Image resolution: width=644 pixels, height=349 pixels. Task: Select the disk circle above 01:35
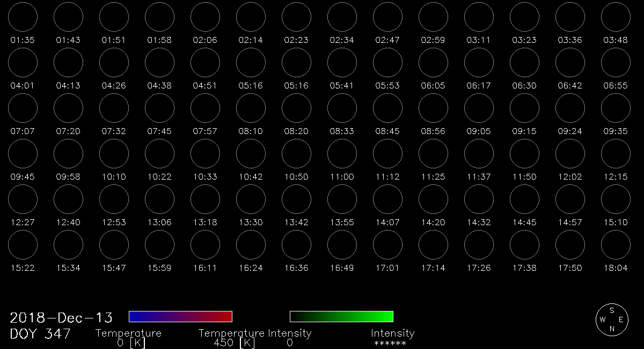click(23, 17)
